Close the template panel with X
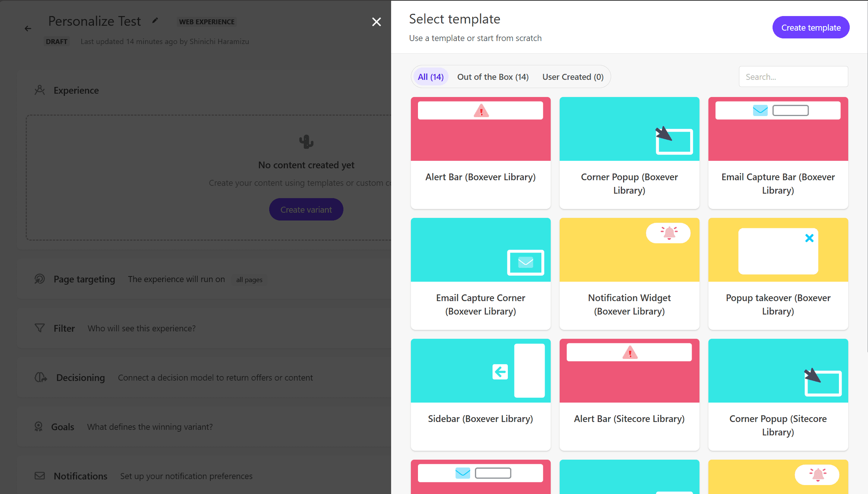The height and width of the screenshot is (494, 868). click(x=376, y=22)
